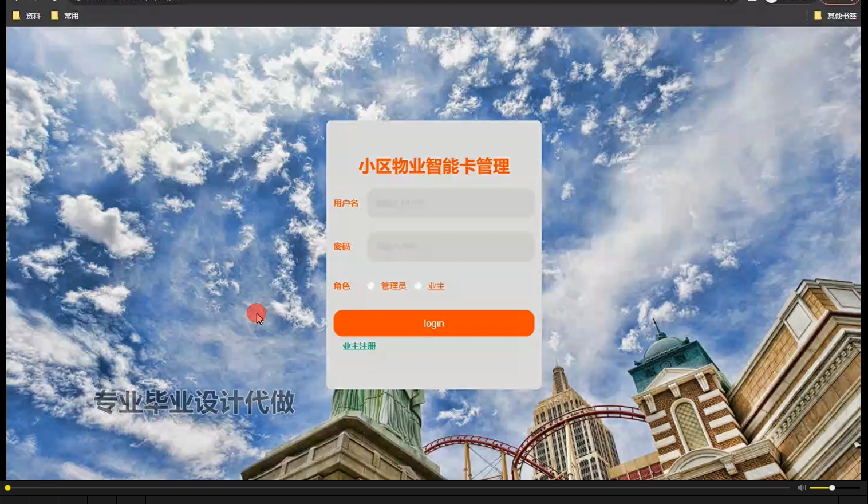Click the browser forward navigation arrow
The width and height of the screenshot is (868, 504).
pos(35,2)
